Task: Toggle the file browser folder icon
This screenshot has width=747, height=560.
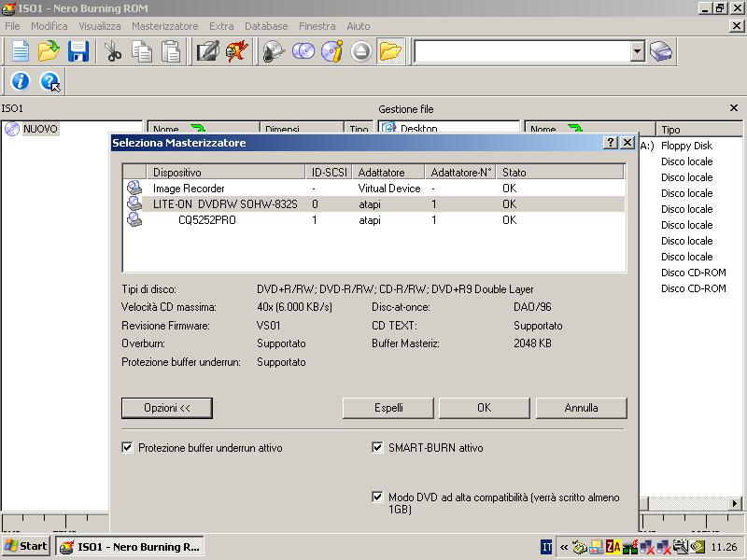Action: pyautogui.click(x=390, y=51)
